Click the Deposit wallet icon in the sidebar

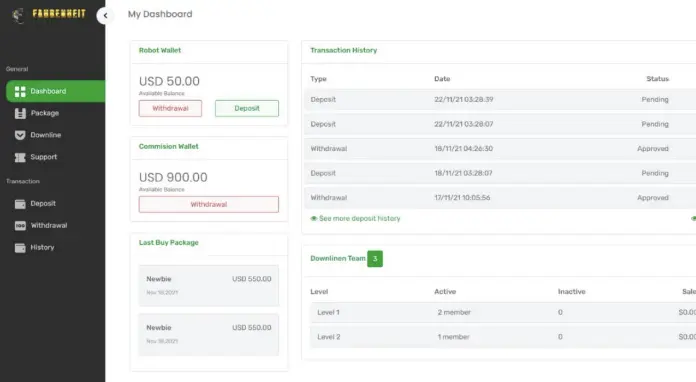coord(20,204)
